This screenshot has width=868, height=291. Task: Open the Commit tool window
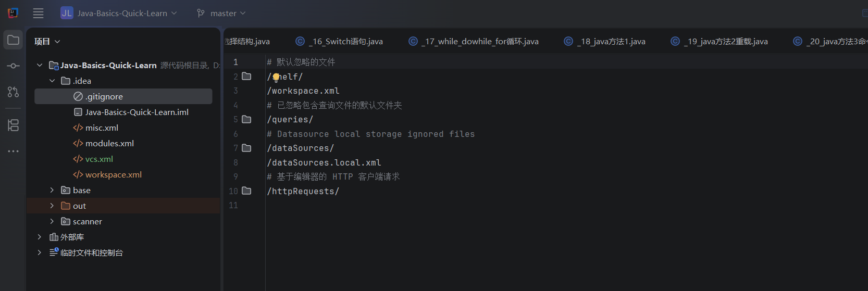point(13,66)
